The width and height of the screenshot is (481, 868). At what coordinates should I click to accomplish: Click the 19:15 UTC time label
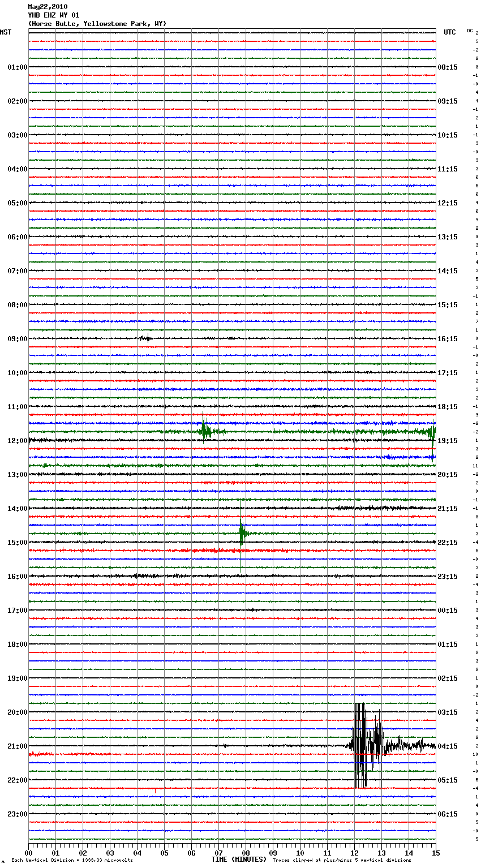click(448, 441)
